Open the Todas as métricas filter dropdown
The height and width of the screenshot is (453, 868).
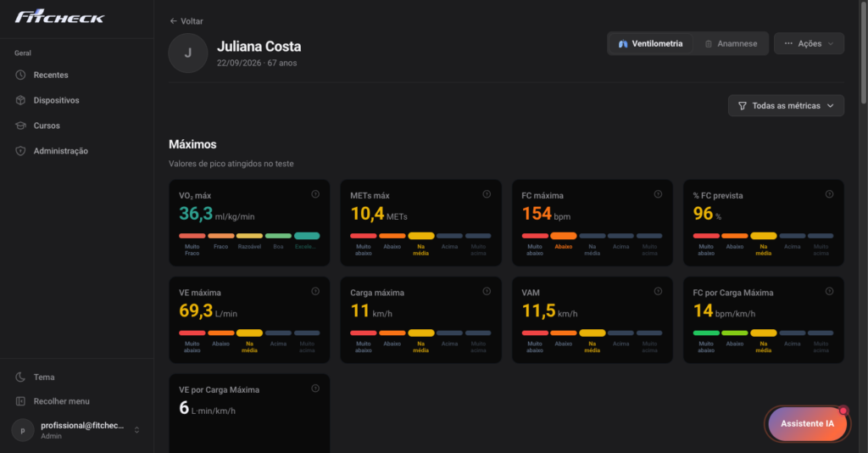[x=786, y=106]
